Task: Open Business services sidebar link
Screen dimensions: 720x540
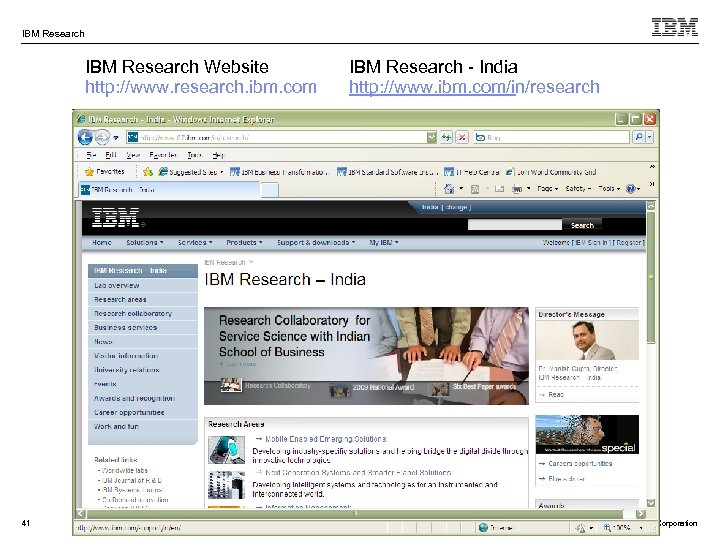Action: pos(125,327)
